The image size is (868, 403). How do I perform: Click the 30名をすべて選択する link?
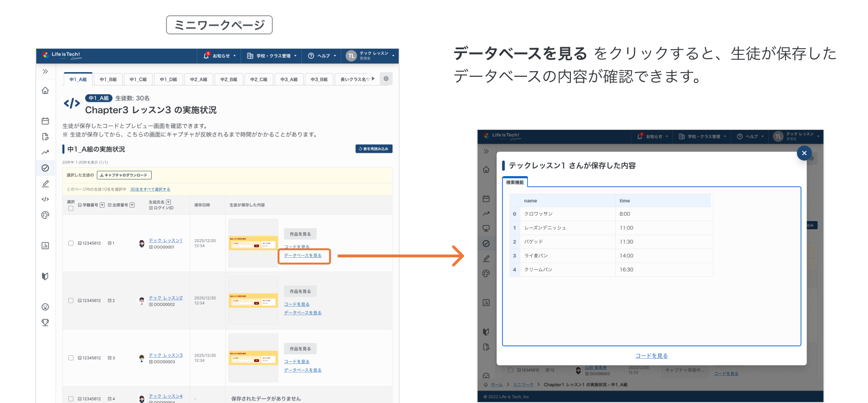coord(150,190)
